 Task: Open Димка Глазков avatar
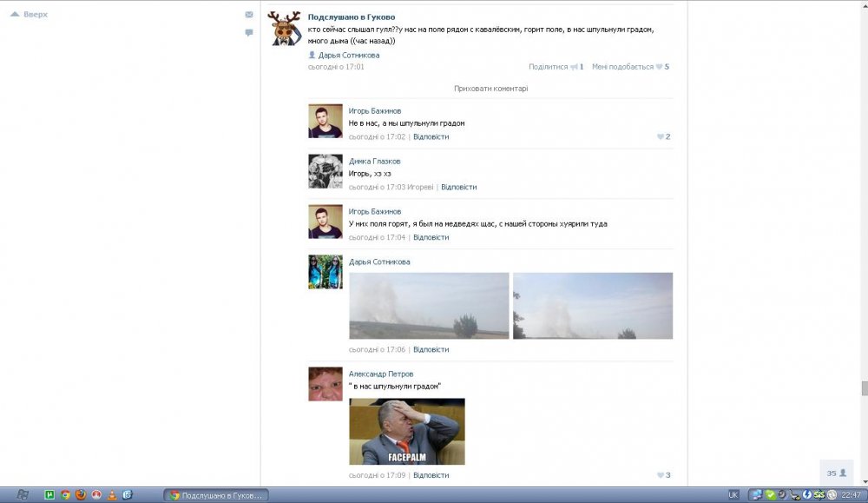tap(325, 171)
